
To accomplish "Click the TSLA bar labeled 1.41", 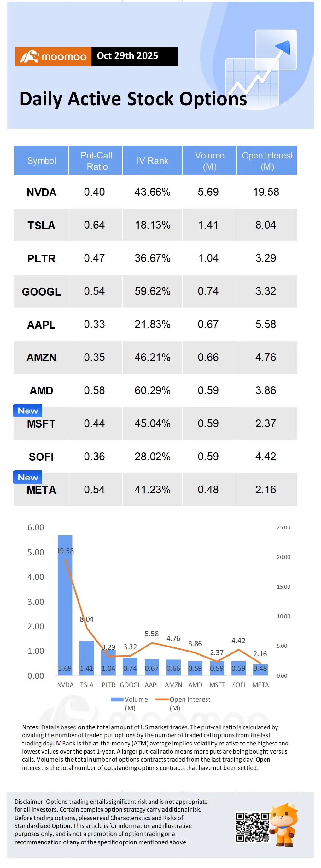I will click(x=87, y=658).
